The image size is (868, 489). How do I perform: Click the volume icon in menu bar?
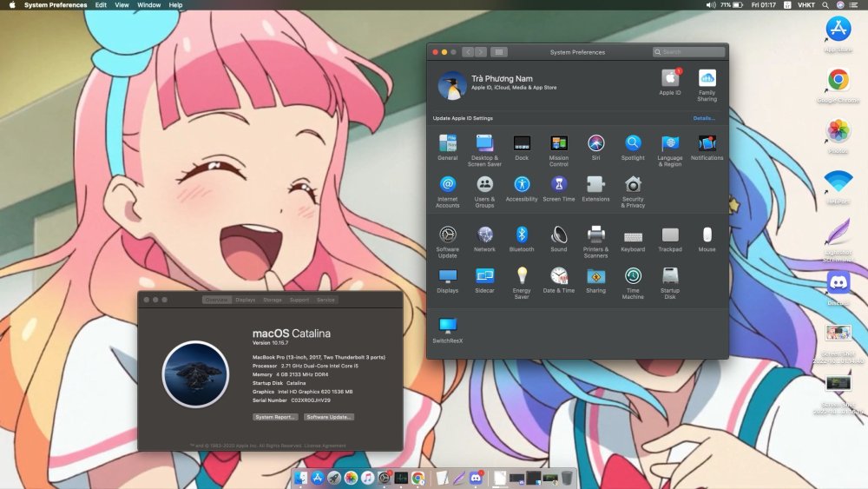coord(711,5)
